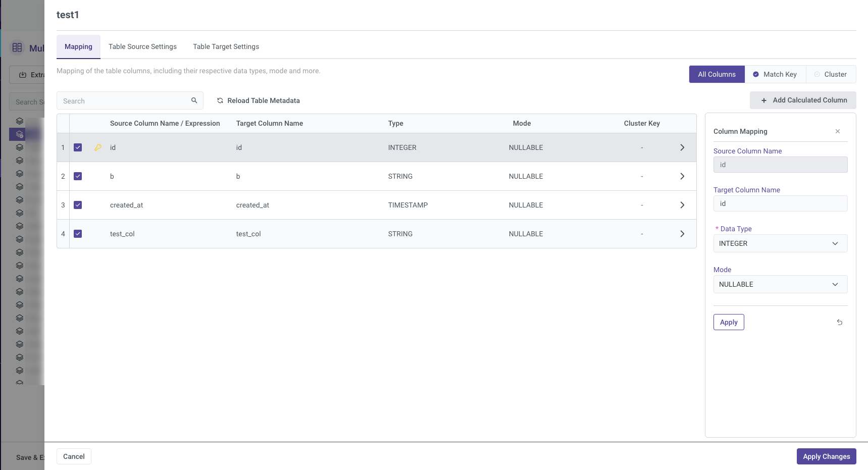
Task: Open the Table Source Settings tab
Action: (142, 46)
